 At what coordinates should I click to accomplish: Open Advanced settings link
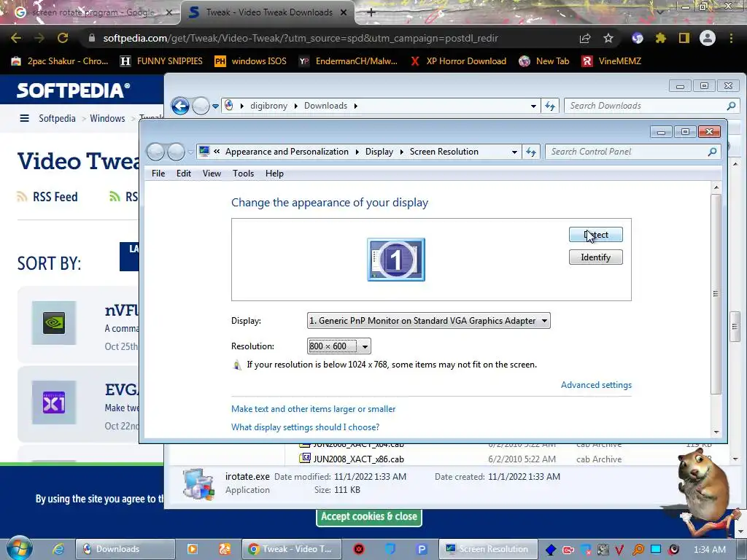[x=596, y=385]
